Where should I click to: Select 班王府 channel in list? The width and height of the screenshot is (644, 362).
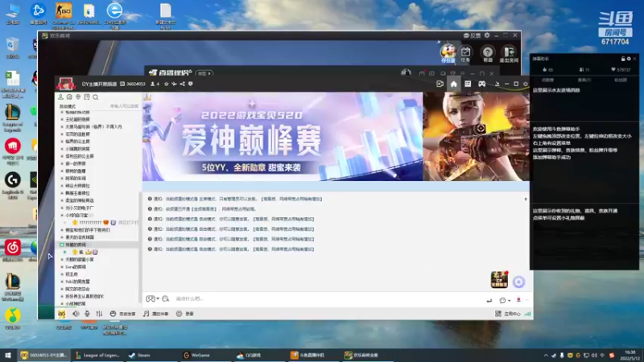pos(72,274)
